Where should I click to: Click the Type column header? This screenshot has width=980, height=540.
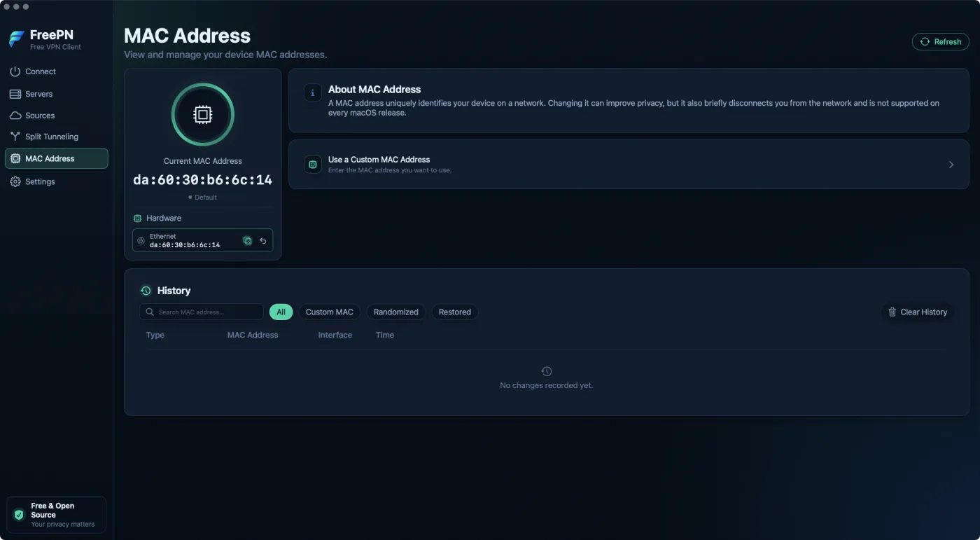[155, 335]
